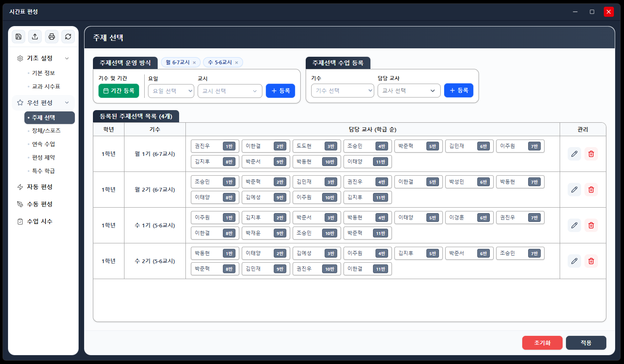Open the 교사 선택 dropdown
This screenshot has height=364, width=624.
(x=409, y=90)
